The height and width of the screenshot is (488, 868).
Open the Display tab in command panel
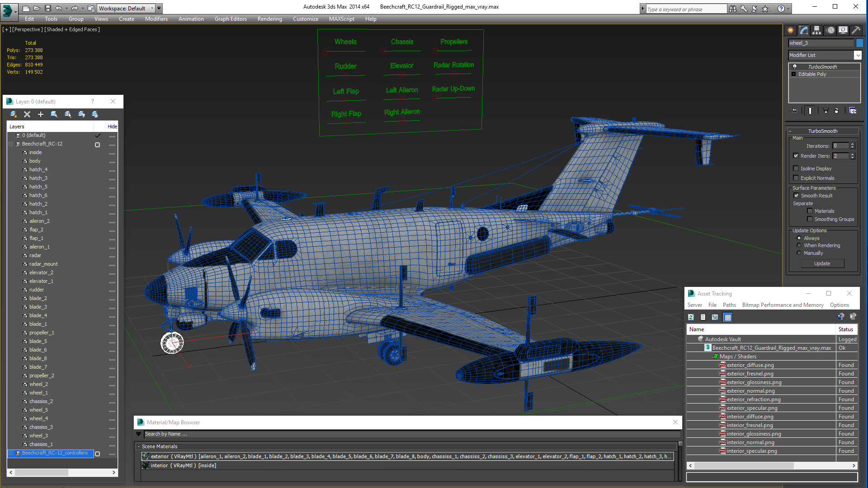(843, 30)
